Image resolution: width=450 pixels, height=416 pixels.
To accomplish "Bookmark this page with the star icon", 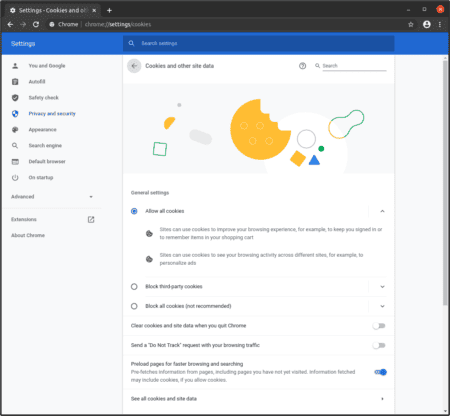I will point(411,24).
